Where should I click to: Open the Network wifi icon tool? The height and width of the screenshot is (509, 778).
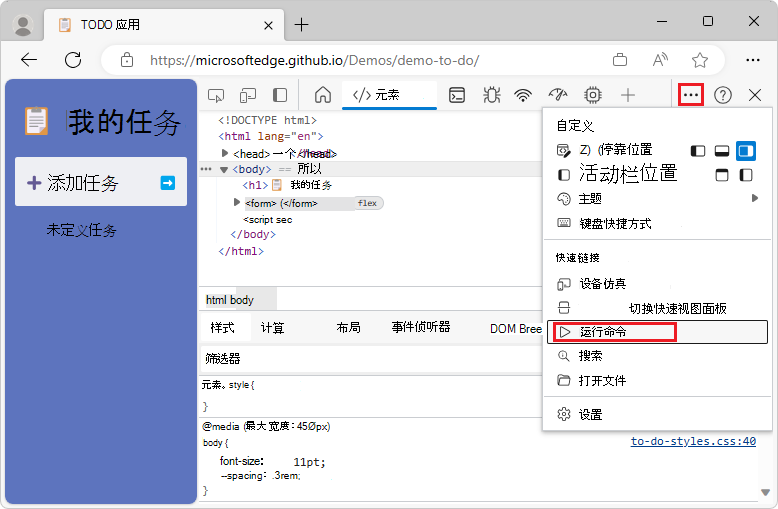523,95
